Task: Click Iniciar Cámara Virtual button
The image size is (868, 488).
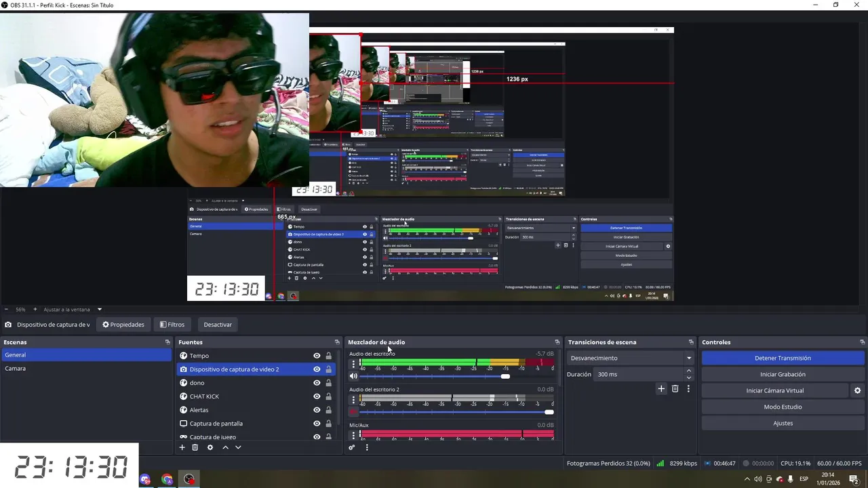Action: tap(775, 390)
